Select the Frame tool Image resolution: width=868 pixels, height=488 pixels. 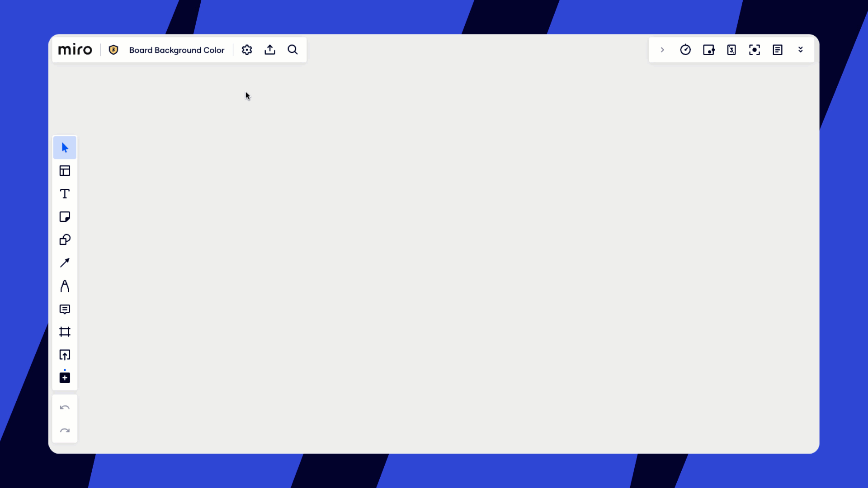point(65,332)
